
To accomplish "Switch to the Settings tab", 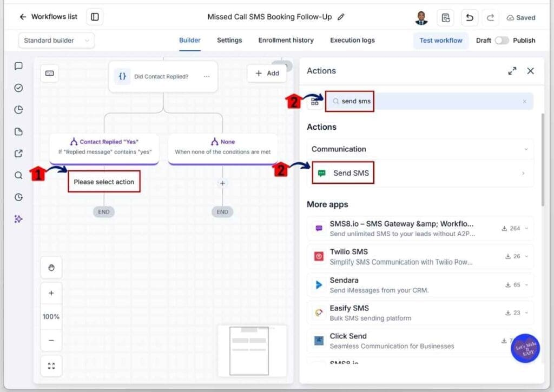I will click(229, 40).
